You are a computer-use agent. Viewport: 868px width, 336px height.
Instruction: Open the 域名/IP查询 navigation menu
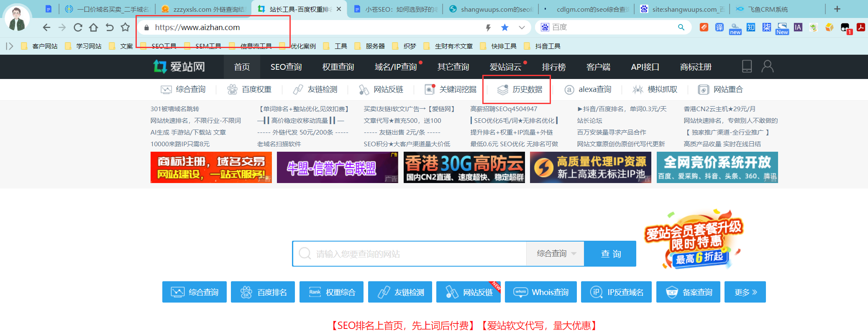pos(396,67)
